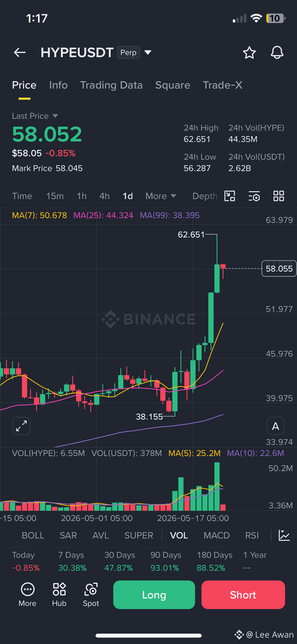Tap the green Long button
Screen dimensions: 297x644
[x=154, y=595]
